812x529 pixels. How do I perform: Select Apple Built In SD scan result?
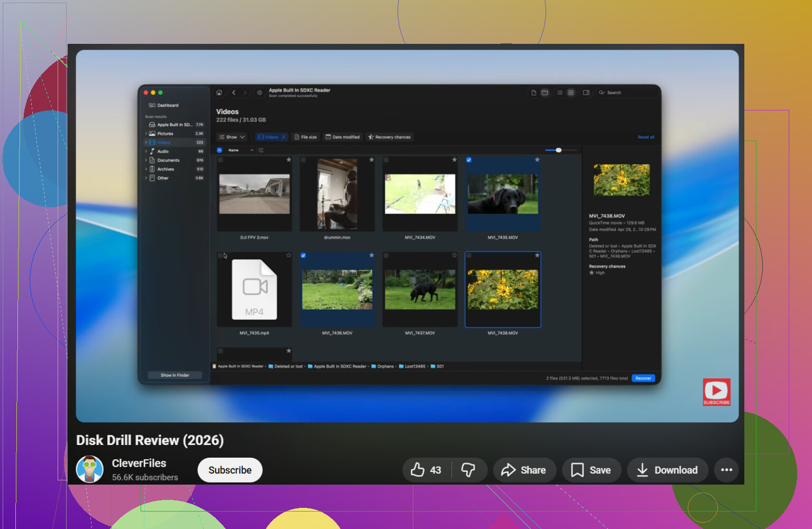175,125
